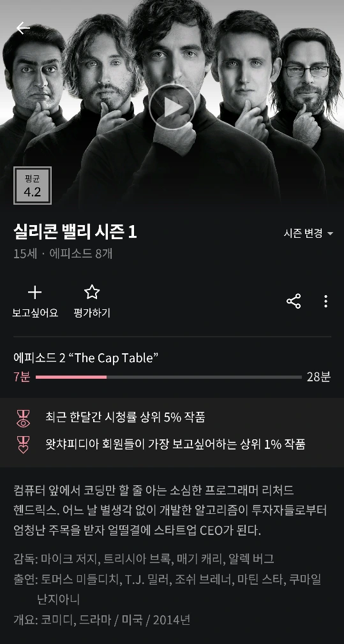
Task: Open 왓챠피디아 상위 1% 작품 badge
Action: [175, 444]
